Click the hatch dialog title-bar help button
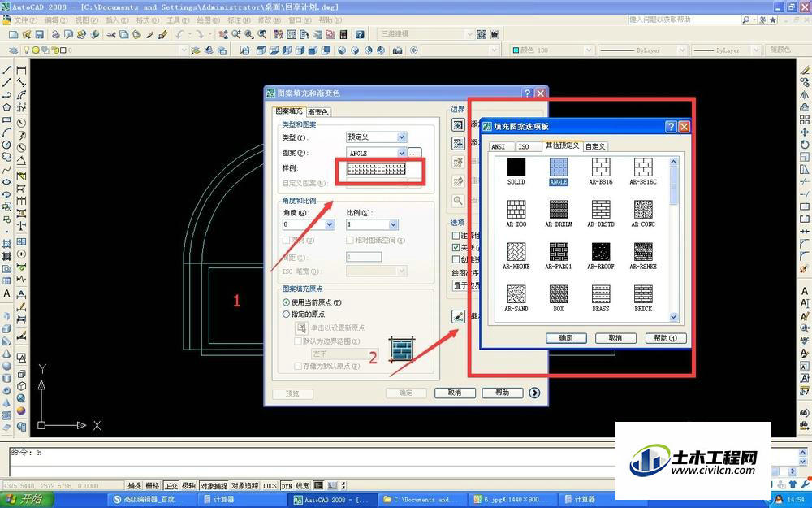The height and width of the screenshot is (508, 812). 527,93
